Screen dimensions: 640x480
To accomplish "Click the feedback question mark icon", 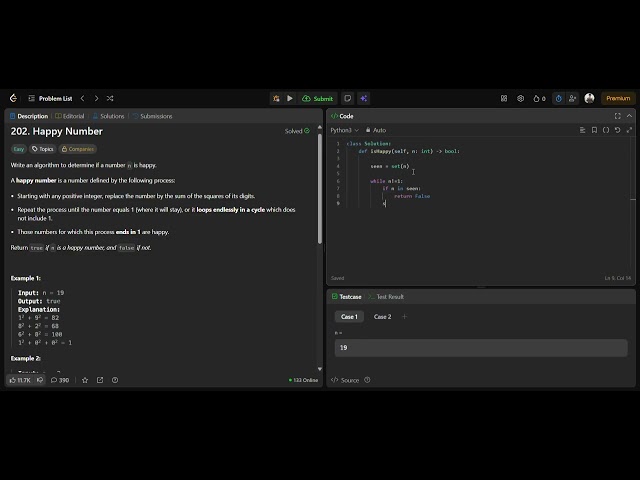I will click(x=115, y=380).
